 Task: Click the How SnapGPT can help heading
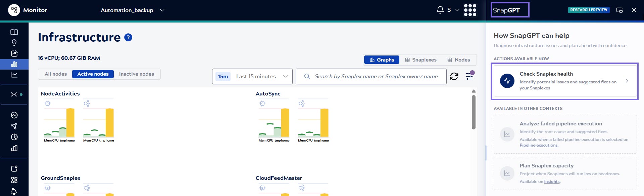pyautogui.click(x=532, y=36)
